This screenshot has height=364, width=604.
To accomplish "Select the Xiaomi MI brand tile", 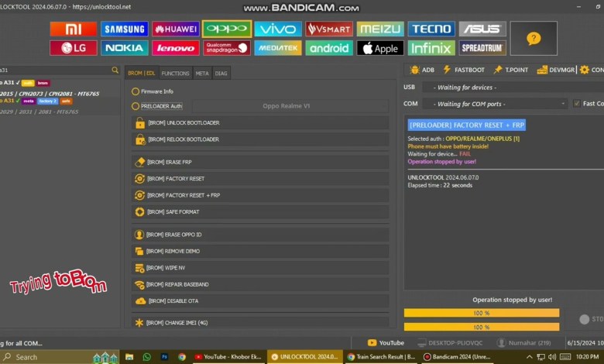I will pyautogui.click(x=74, y=29).
